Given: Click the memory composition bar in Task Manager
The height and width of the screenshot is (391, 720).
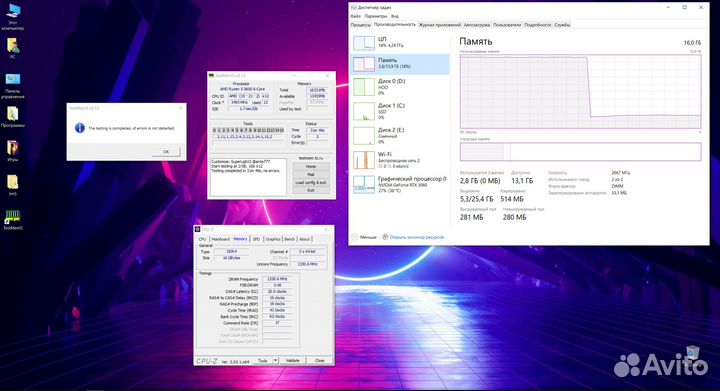Looking at the screenshot, I should tap(580, 151).
